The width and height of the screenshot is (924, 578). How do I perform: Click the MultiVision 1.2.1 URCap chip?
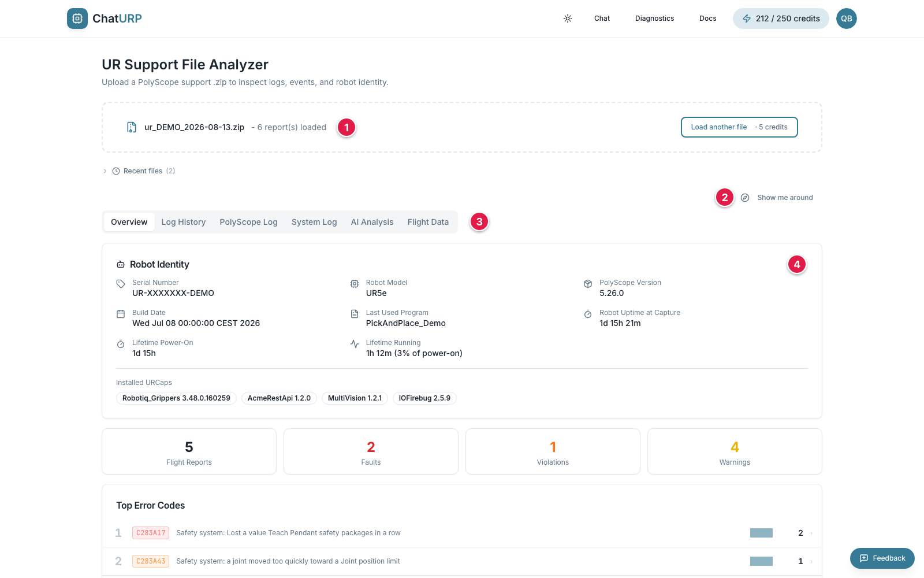355,398
